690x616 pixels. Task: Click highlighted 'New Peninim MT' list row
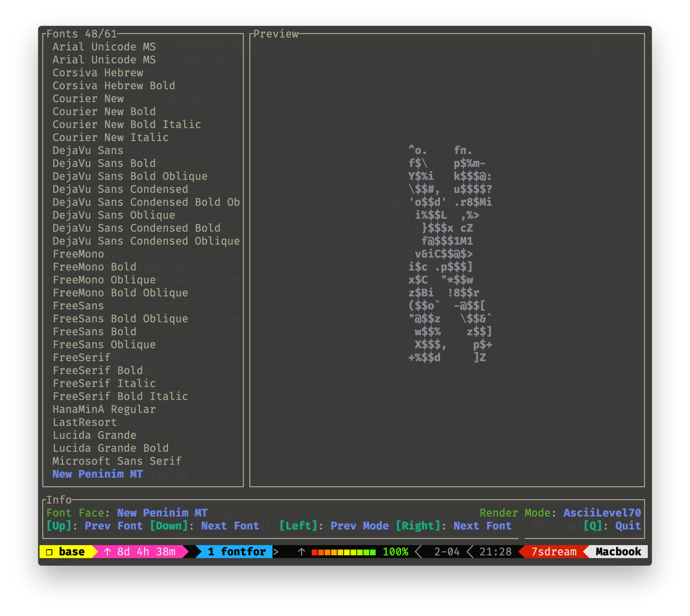click(x=98, y=474)
